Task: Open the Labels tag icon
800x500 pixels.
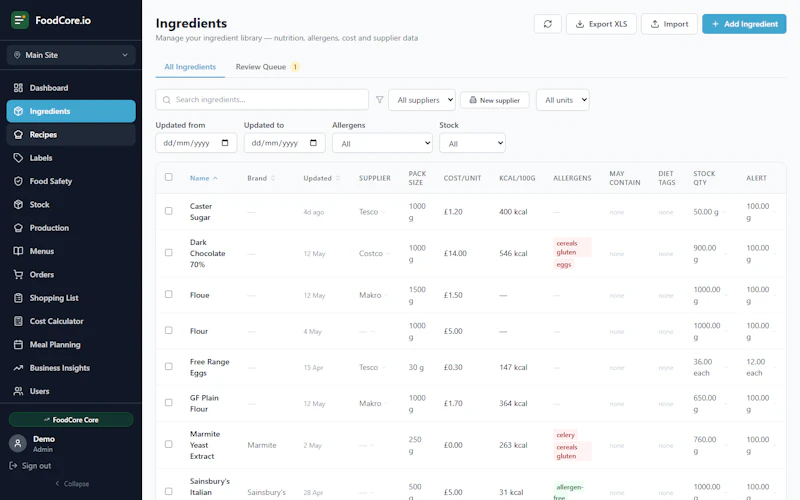Action: pos(18,158)
